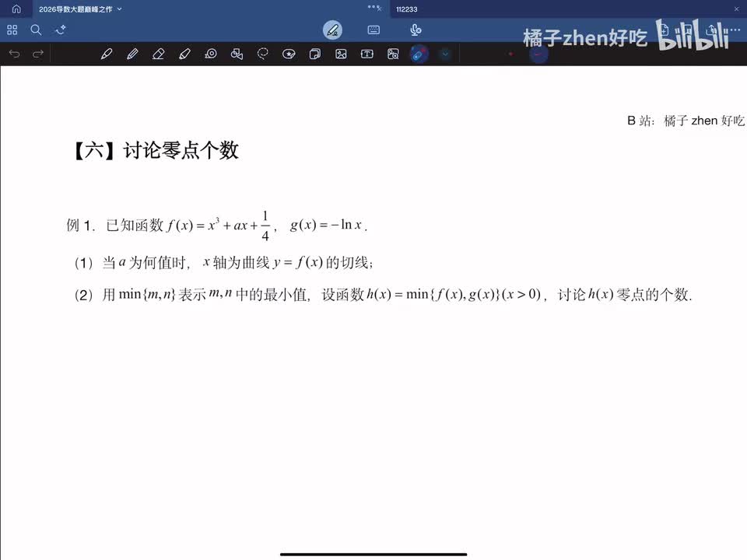This screenshot has width=747, height=560.
Task: Choose the red dot color preset
Action: click(x=510, y=54)
